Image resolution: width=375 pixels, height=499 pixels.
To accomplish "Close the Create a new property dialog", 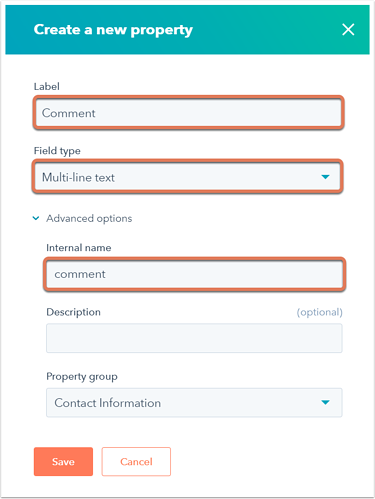I will click(x=348, y=30).
